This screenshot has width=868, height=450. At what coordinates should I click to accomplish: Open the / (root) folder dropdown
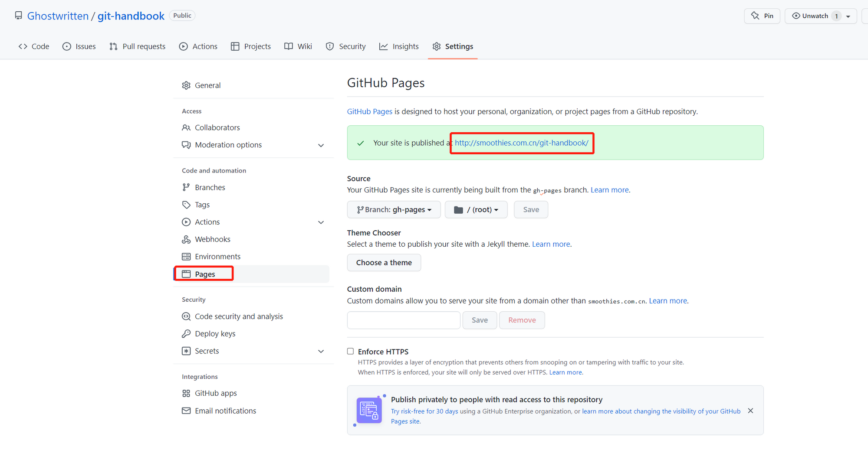tap(476, 210)
